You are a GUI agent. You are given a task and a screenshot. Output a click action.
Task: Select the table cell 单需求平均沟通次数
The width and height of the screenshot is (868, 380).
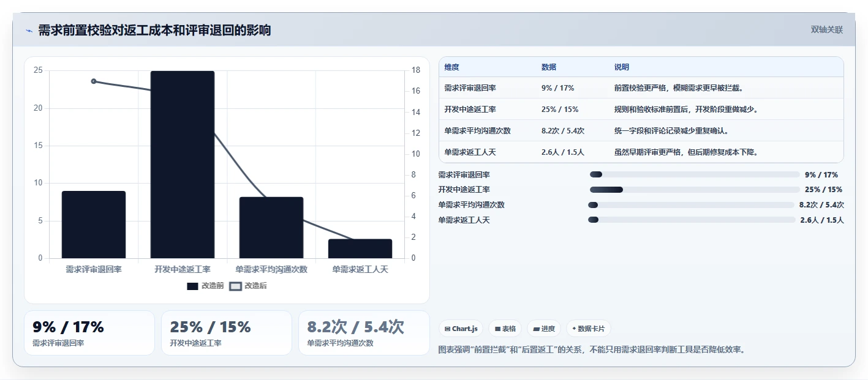pyautogui.click(x=478, y=131)
